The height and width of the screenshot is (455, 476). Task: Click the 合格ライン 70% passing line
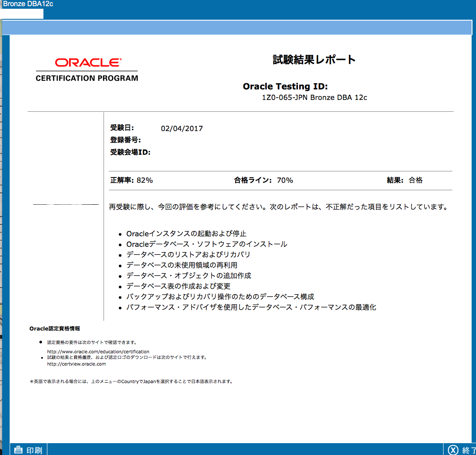[264, 180]
